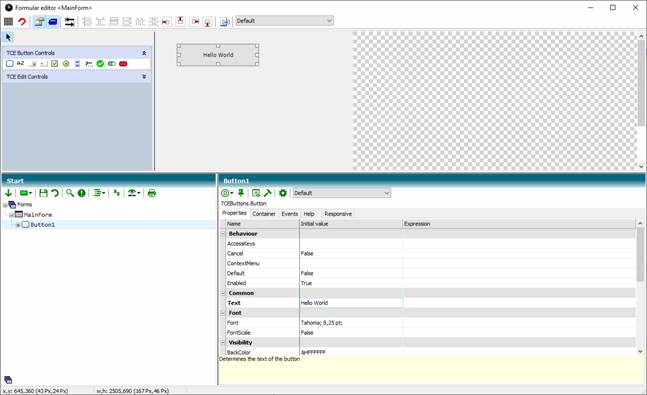
Task: Click the Cancel property row name
Action: tap(235, 253)
